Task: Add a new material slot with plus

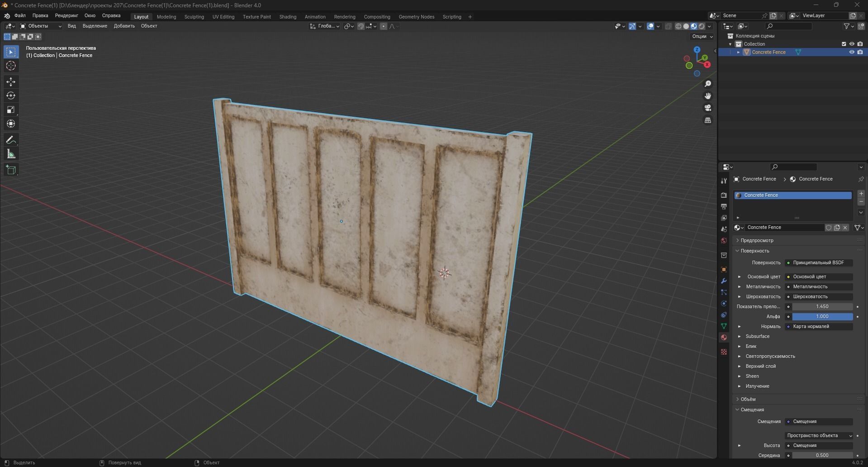Action: click(x=861, y=194)
